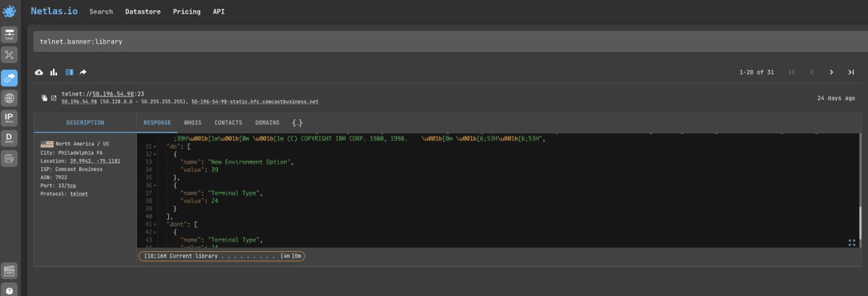Click the tcp link in Port row
This screenshot has height=296, width=868.
71,185
